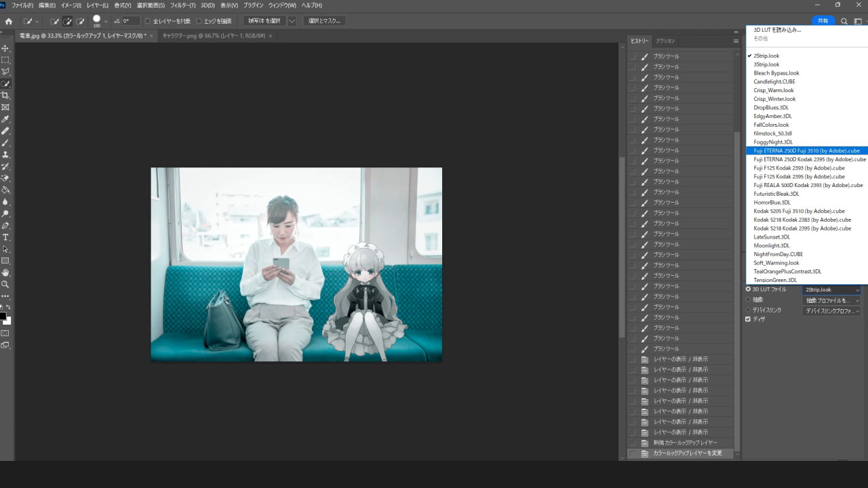Viewport: 868px width, 488px height.
Task: Select the History Brush tool
Action: coord(5,166)
